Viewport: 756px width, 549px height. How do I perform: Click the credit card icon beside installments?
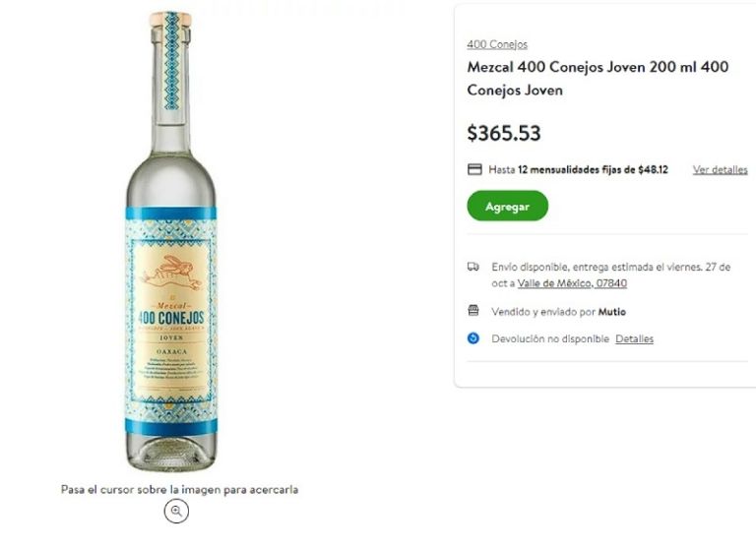coord(474,169)
